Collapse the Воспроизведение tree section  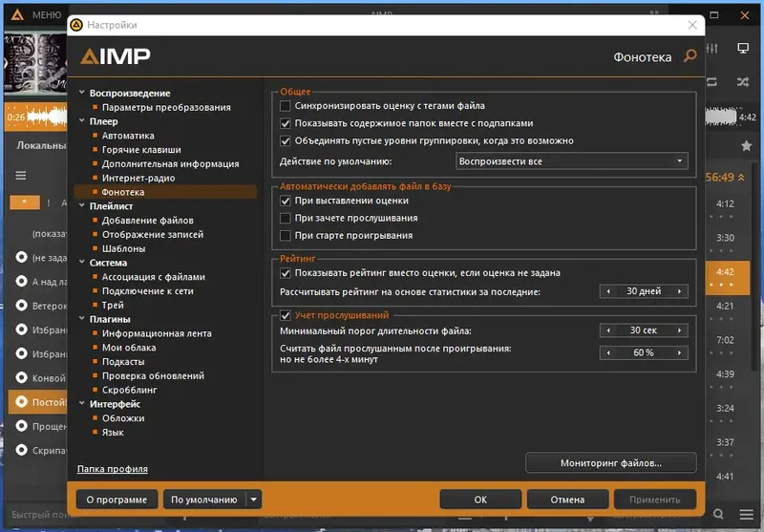coord(82,92)
